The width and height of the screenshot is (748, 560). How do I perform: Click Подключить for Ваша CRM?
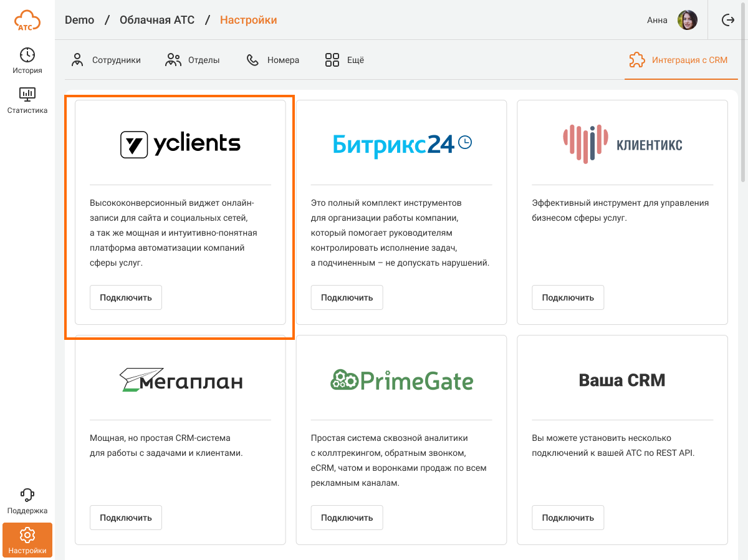(x=567, y=518)
